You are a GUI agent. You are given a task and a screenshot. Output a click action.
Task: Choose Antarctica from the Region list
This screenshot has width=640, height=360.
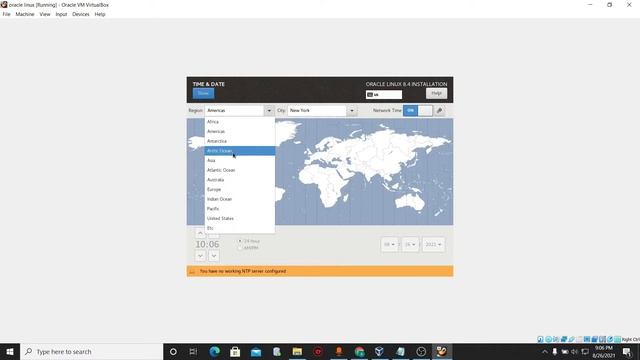(240, 141)
